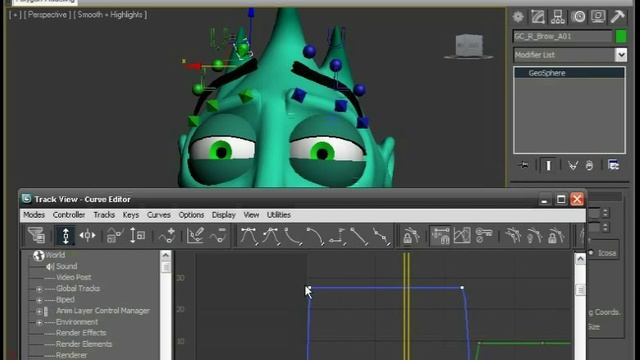
Task: Switch to the Hierarchy command panel tab
Action: 558,17
